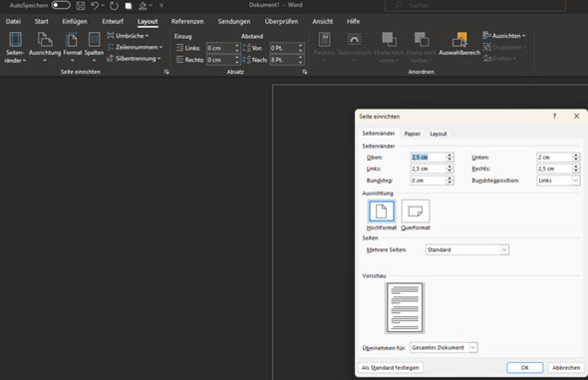Open the Spalten columns menu

click(x=94, y=48)
